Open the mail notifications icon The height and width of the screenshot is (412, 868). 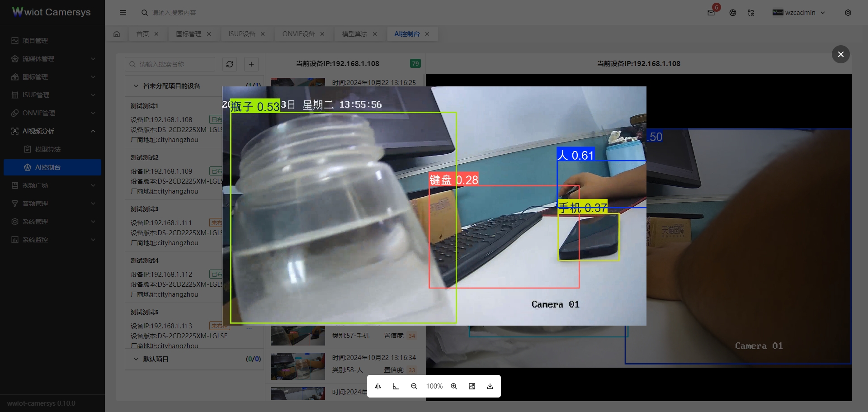point(711,13)
